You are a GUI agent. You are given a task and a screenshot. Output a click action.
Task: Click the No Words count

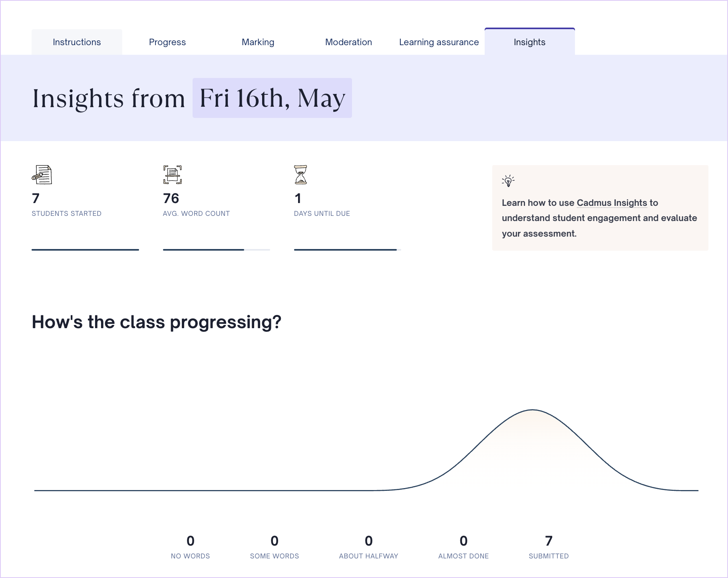(190, 541)
